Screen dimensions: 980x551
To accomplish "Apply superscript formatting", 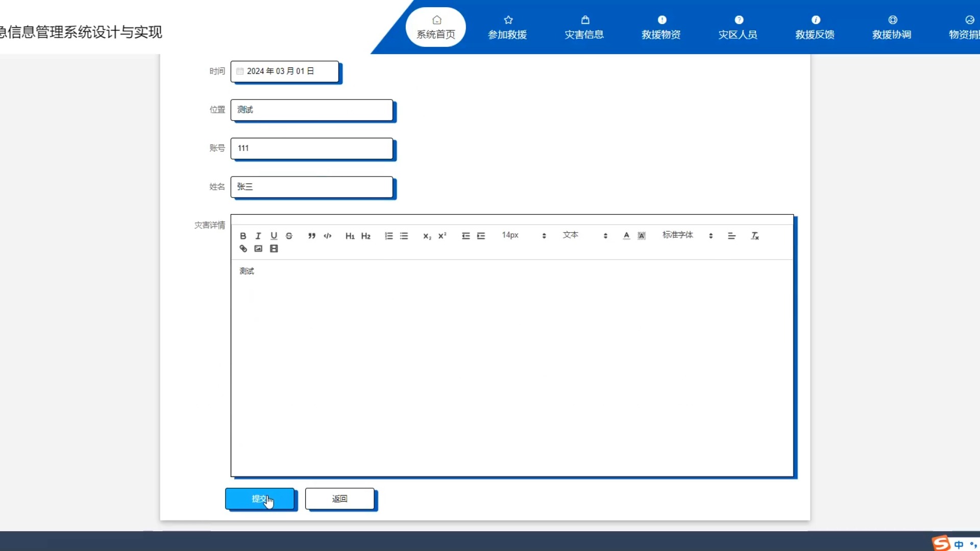I will point(443,236).
